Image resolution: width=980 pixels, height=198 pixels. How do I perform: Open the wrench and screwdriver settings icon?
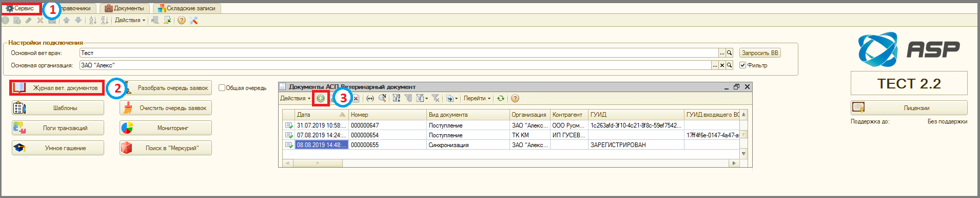[193, 20]
